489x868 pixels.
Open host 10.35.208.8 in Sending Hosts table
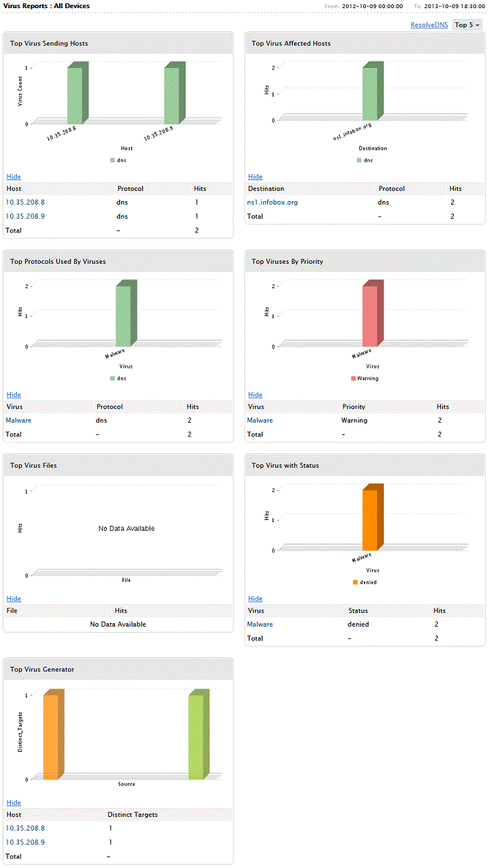[25, 202]
